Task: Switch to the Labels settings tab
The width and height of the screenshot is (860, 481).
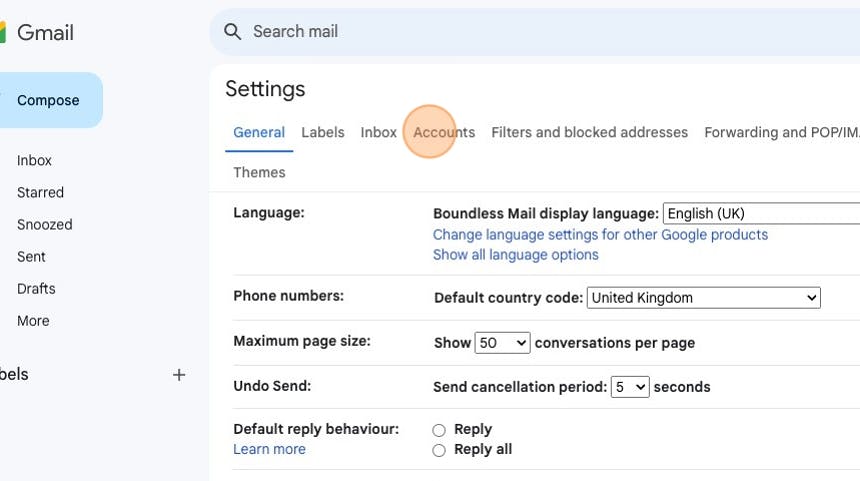Action: tap(322, 133)
